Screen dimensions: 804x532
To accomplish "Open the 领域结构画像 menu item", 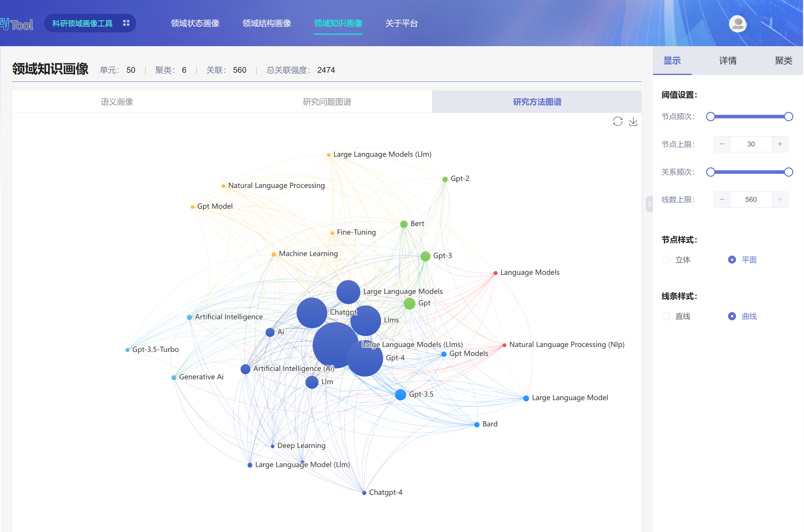I will click(267, 23).
